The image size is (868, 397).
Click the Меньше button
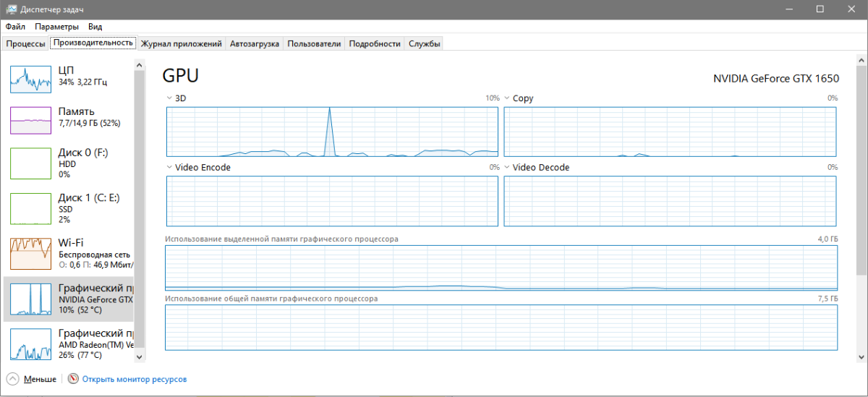pos(40,379)
